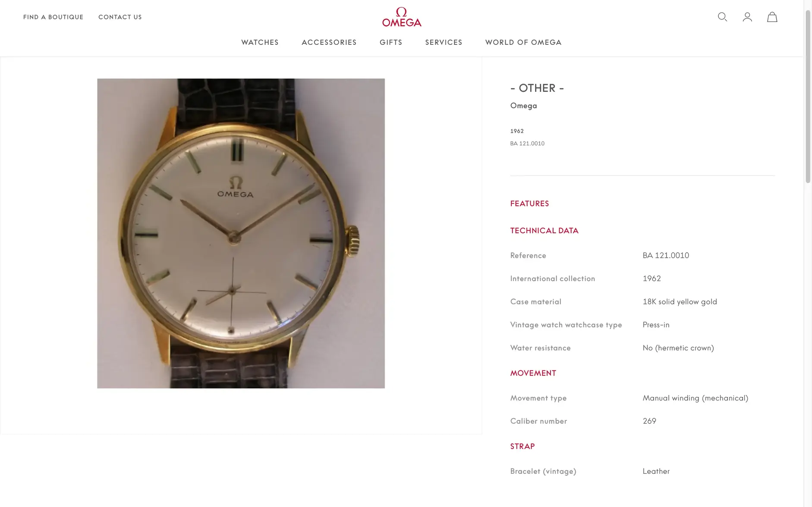
Task: Click the Contact Us link
Action: tap(120, 17)
